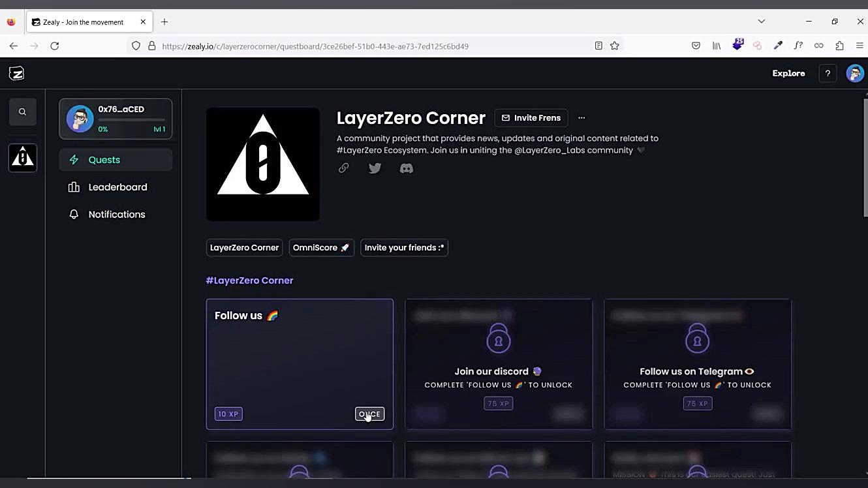Open the extensions puzzle piece menu
The image size is (868, 488).
[839, 46]
